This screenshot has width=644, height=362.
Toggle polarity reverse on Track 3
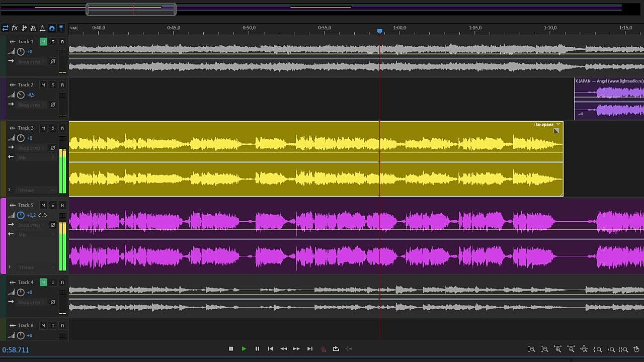coord(53,148)
